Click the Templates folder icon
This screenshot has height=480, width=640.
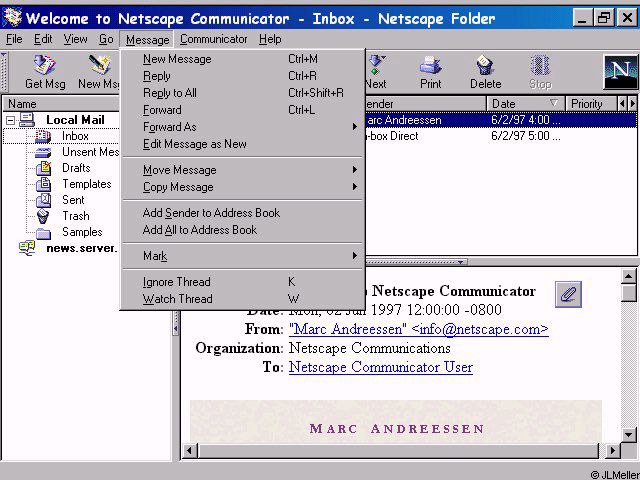(43, 184)
